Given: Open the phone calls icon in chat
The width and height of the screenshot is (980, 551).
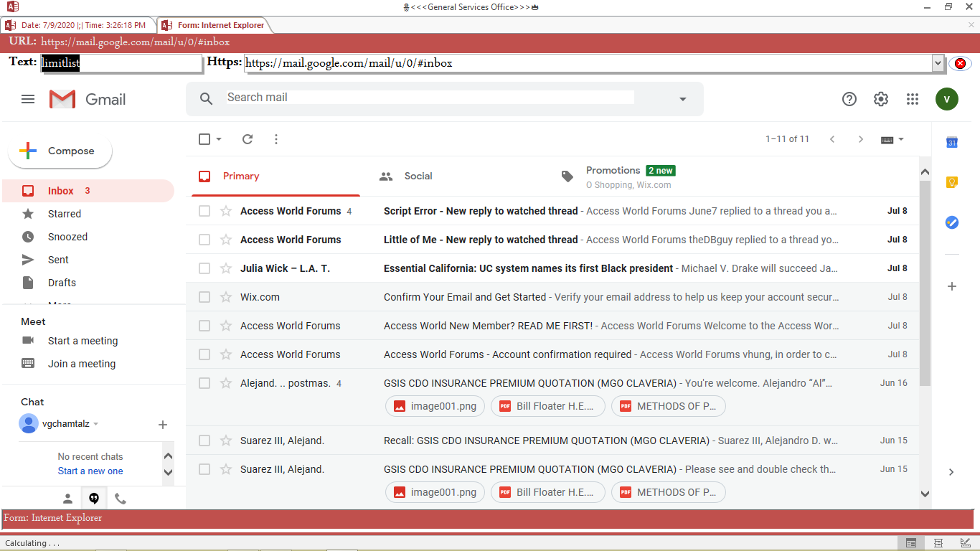Looking at the screenshot, I should point(121,499).
